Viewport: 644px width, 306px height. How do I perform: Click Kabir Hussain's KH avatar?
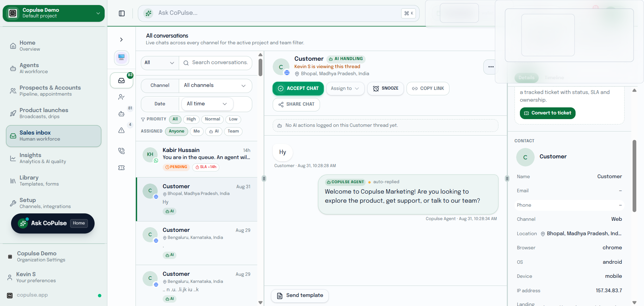click(x=150, y=154)
